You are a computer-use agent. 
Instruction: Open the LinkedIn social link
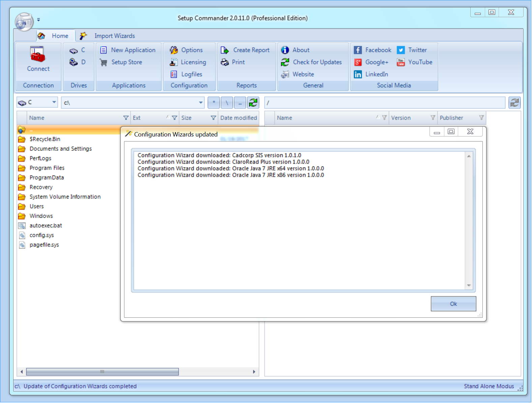(371, 74)
